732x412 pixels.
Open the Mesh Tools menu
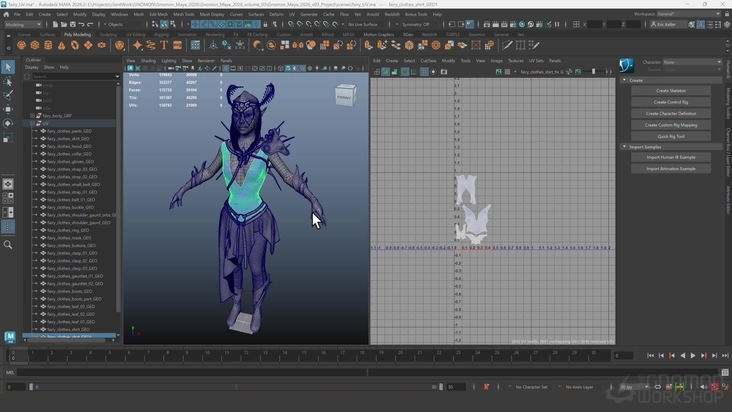183,14
